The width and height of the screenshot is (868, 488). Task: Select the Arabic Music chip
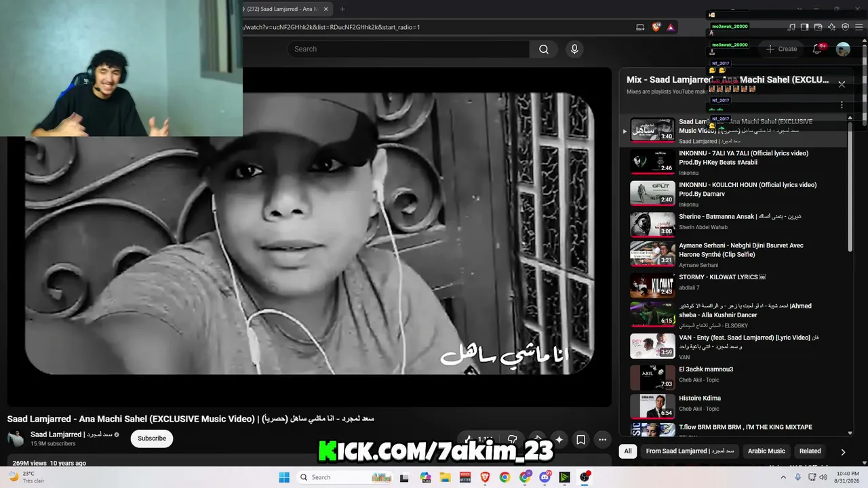(766, 451)
